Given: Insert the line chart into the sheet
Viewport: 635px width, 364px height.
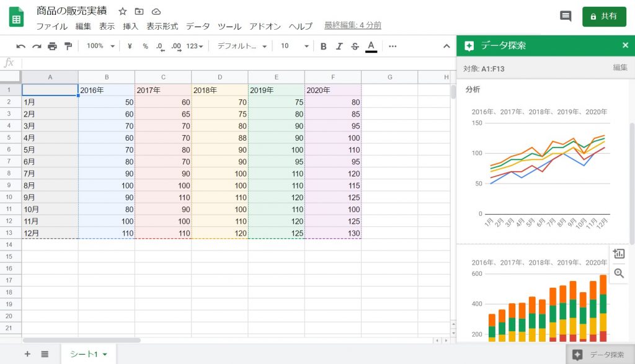Looking at the screenshot, I should coord(619,254).
